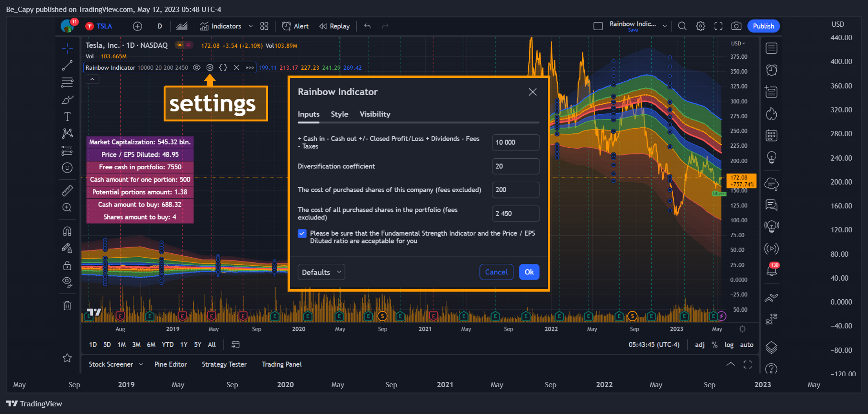Hide all drawings with the eye icon
Image resolution: width=868 pixels, height=414 pixels.
pyautogui.click(x=67, y=282)
